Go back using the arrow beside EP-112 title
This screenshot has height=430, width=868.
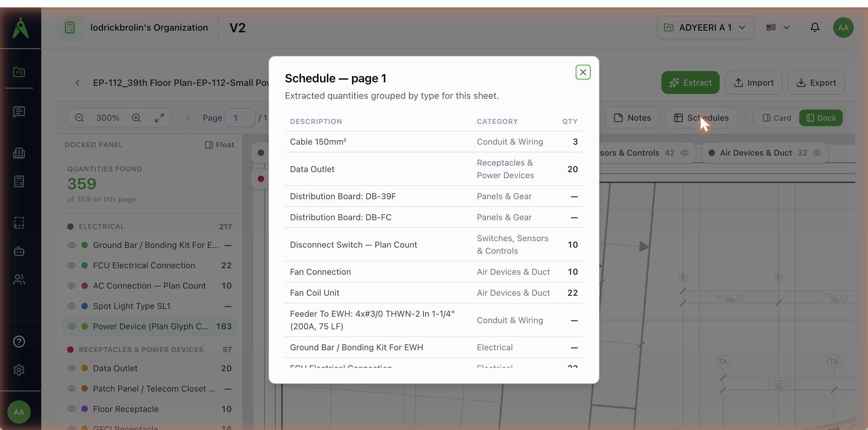pos(77,83)
